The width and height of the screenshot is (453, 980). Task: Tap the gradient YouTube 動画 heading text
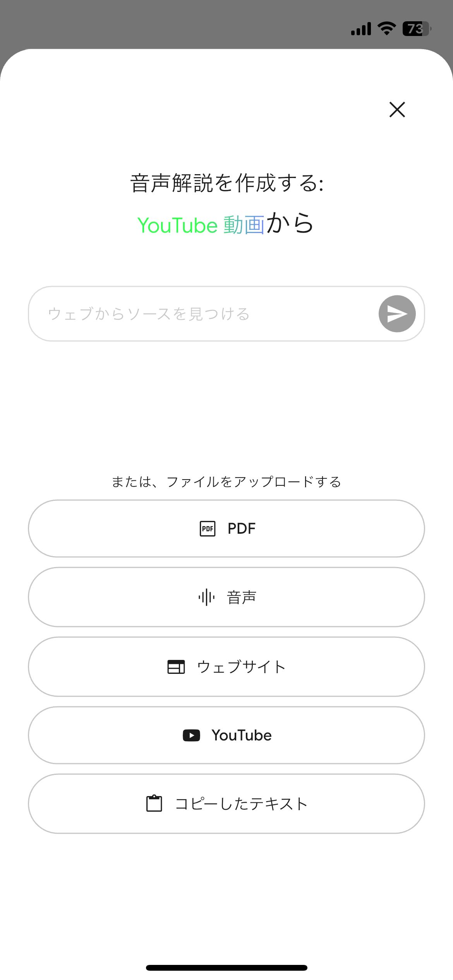[201, 225]
